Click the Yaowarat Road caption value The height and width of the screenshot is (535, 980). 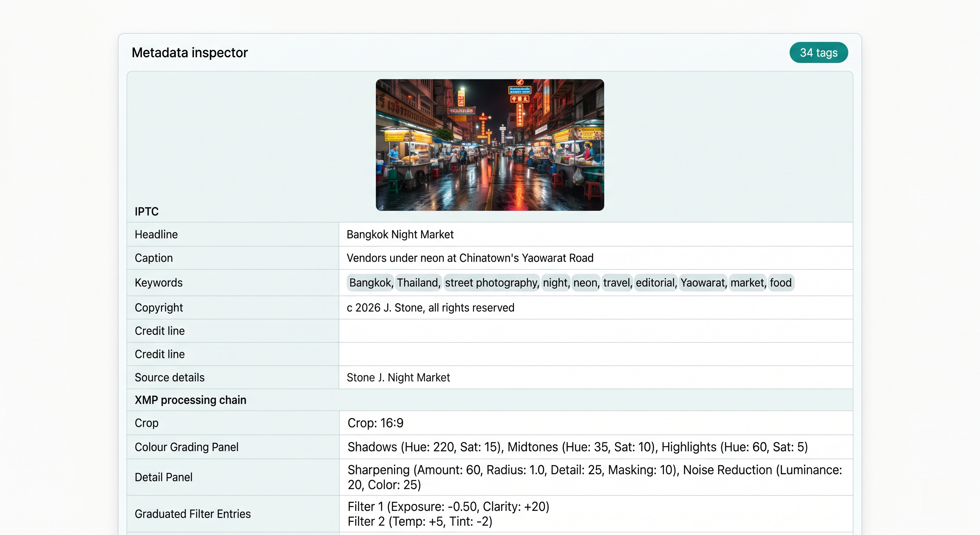tap(470, 258)
